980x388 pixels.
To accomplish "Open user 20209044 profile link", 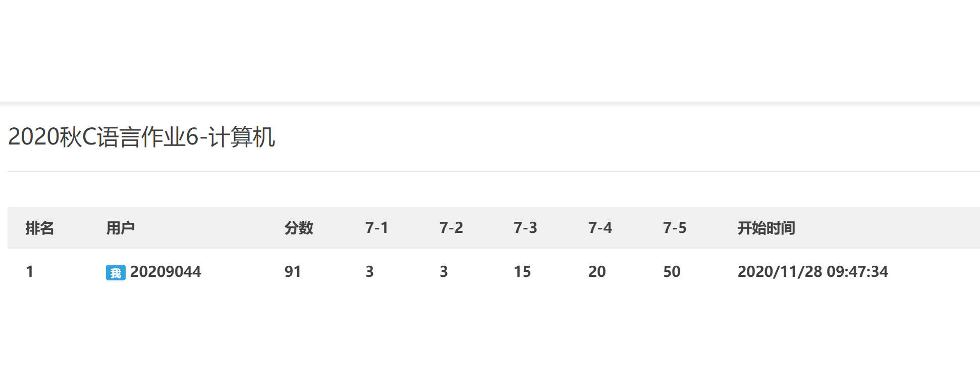I will [166, 272].
